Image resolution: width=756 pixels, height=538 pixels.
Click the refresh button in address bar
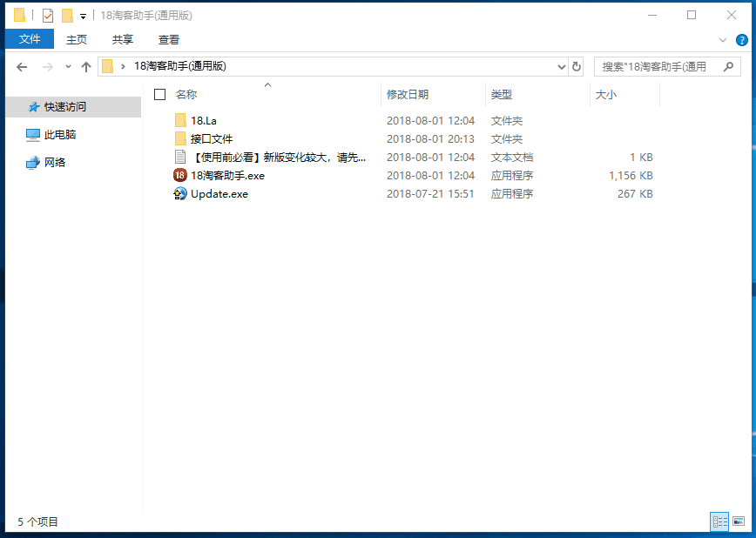[x=576, y=66]
